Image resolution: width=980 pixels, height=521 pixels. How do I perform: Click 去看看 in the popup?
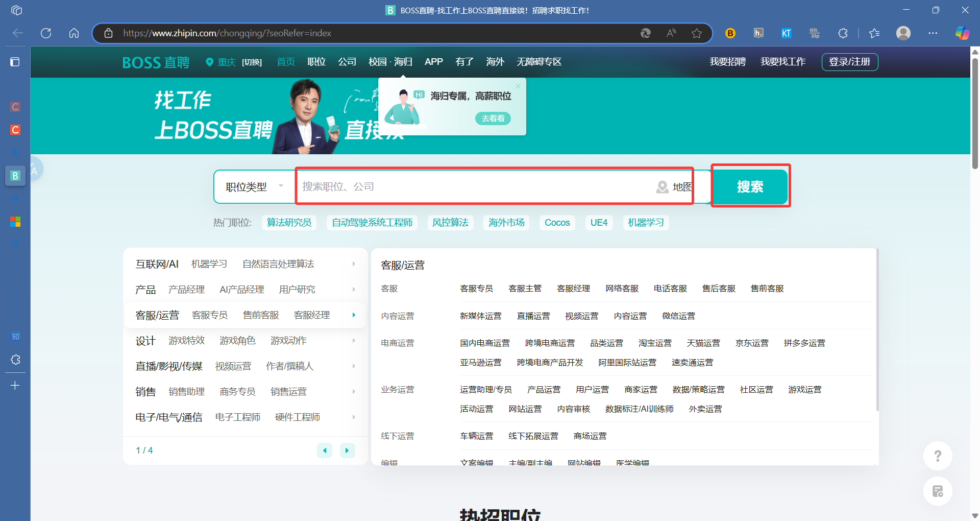493,119
